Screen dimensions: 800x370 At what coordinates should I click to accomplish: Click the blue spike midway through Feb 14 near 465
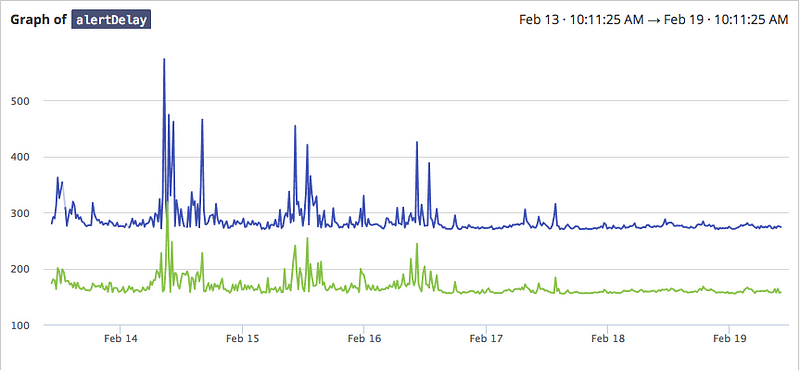click(x=202, y=120)
